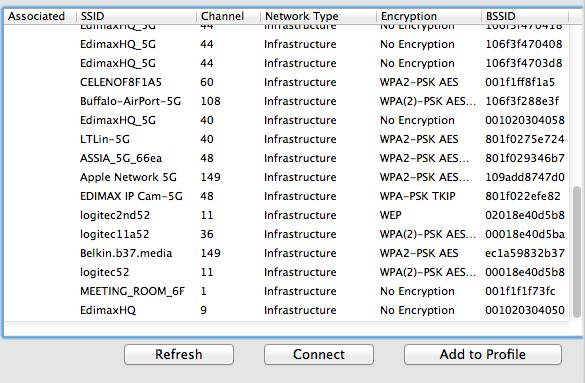
Task: Select EDIMAX IP Cam-5G network
Action: tap(287, 196)
